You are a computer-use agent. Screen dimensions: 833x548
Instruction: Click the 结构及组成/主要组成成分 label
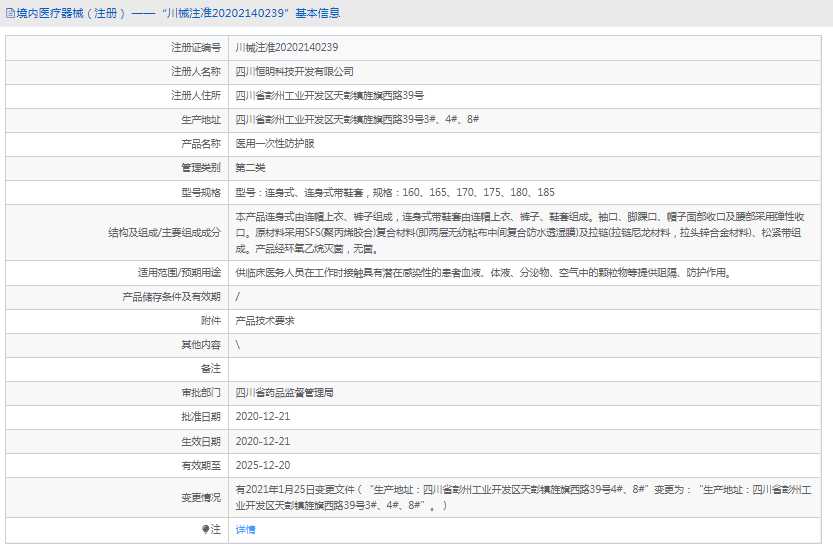[x=164, y=233]
